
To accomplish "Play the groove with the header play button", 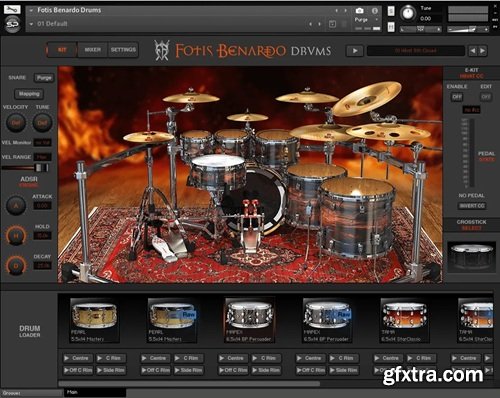I will (355, 51).
